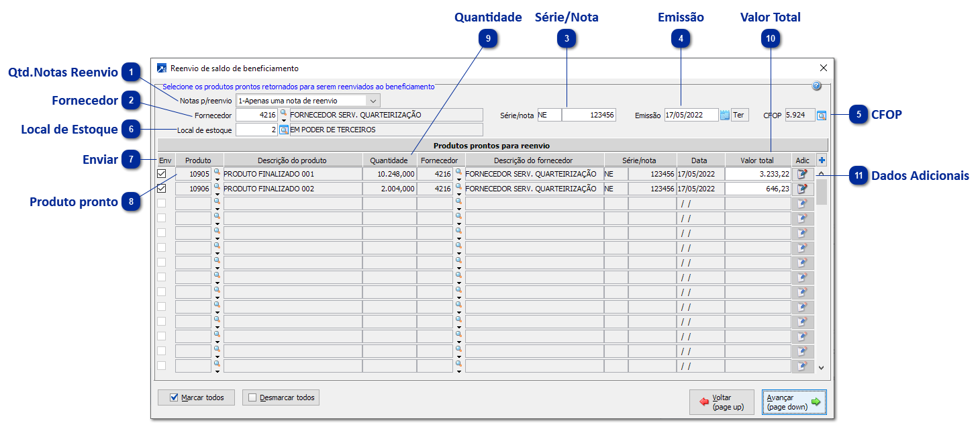Click the CFOP field 5.924
This screenshot has width=980, height=425.
799,115
